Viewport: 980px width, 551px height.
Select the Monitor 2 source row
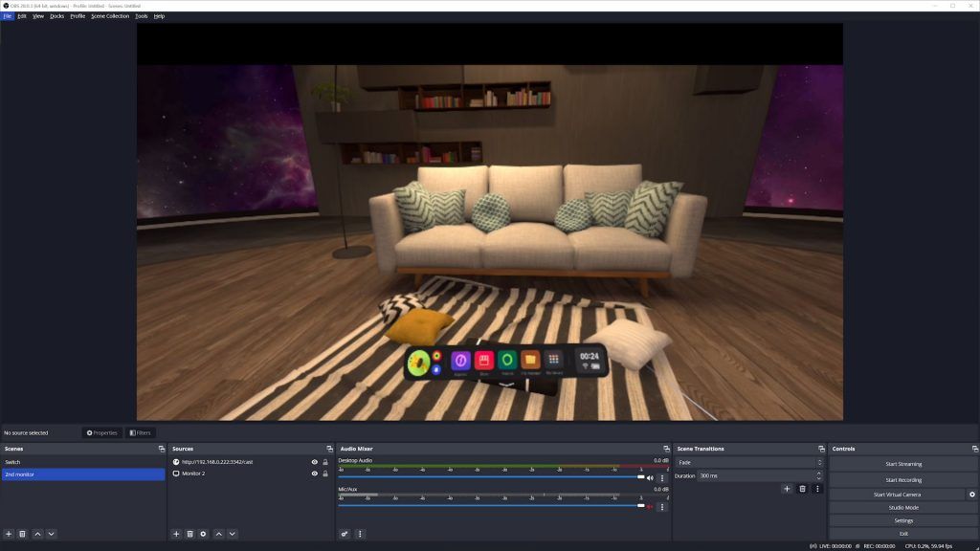coord(251,474)
